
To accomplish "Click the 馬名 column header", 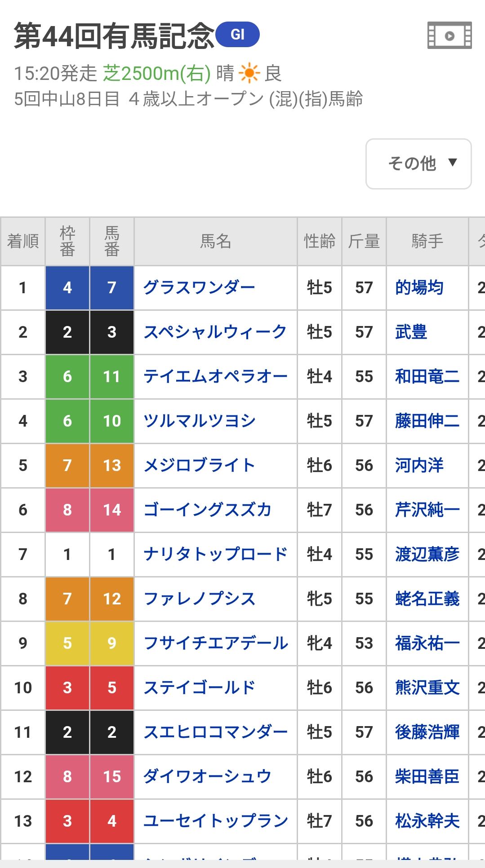I will (215, 241).
